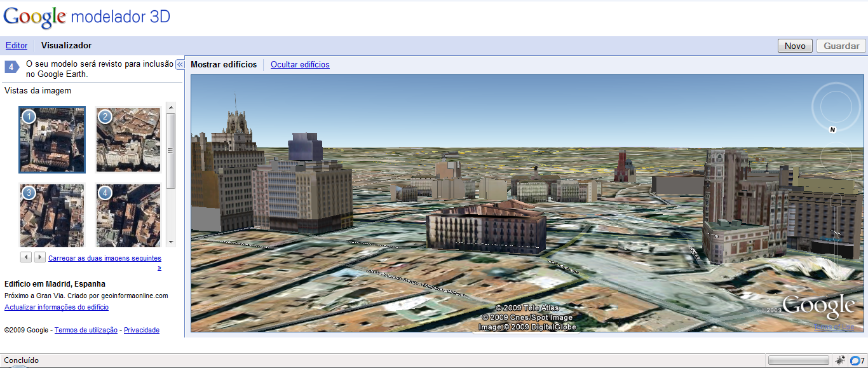Click the N north marker on compass

pos(832,130)
